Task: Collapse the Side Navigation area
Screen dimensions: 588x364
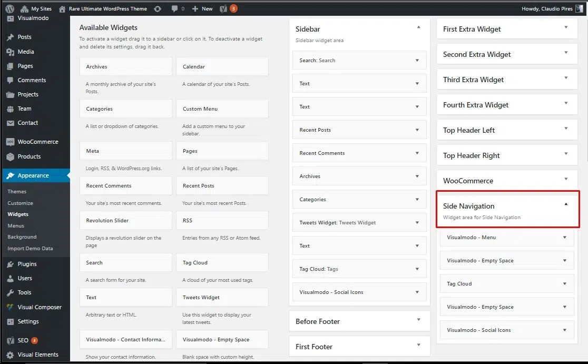Action: (x=566, y=204)
